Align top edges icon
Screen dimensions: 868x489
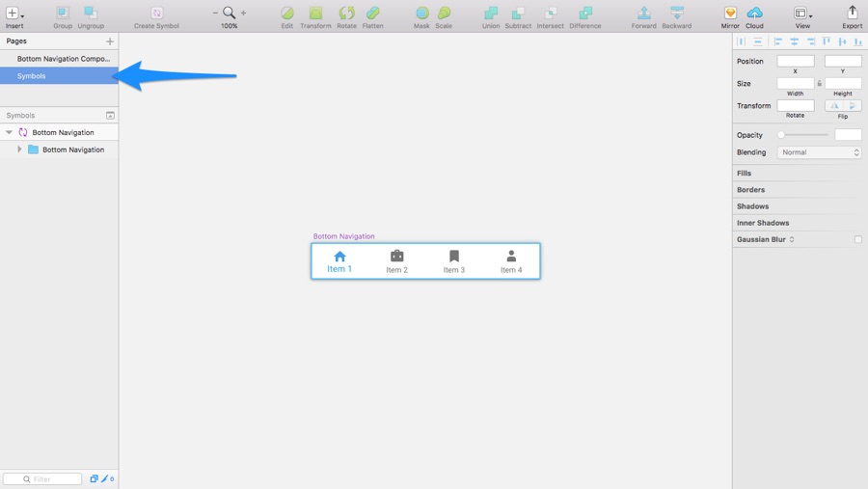tap(827, 41)
